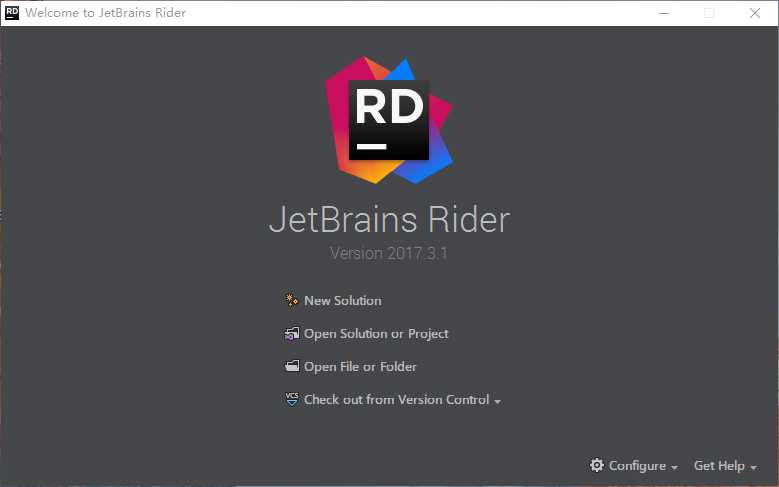This screenshot has height=487, width=779.
Task: Click the VCS checkout icon
Action: [292, 399]
